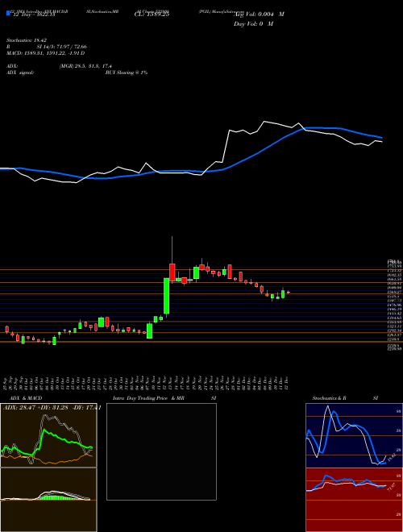Click the 'Stochastics & R SI' panel title
403x532 pixels.
(x=345, y=398)
